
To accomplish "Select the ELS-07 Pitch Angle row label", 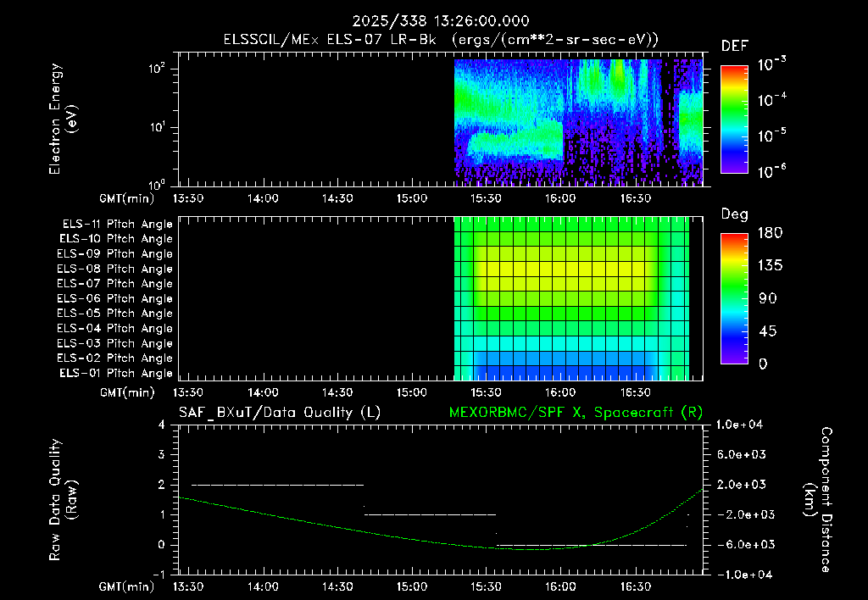I will tap(115, 283).
